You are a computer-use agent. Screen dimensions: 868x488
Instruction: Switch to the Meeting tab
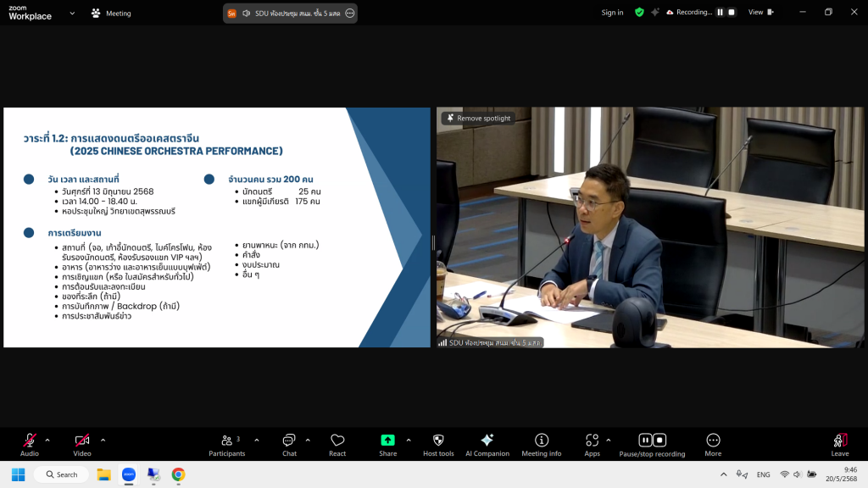click(x=111, y=14)
